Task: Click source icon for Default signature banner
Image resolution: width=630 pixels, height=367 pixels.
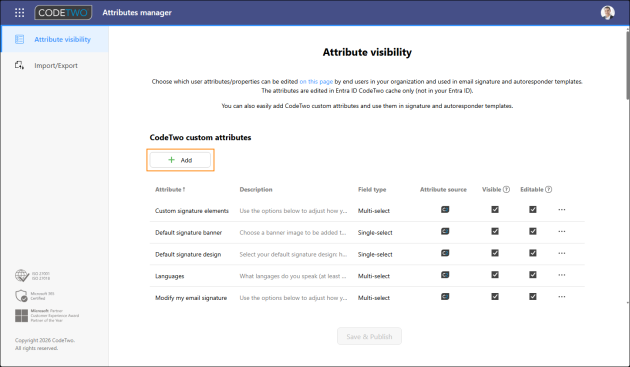Action: pos(445,231)
